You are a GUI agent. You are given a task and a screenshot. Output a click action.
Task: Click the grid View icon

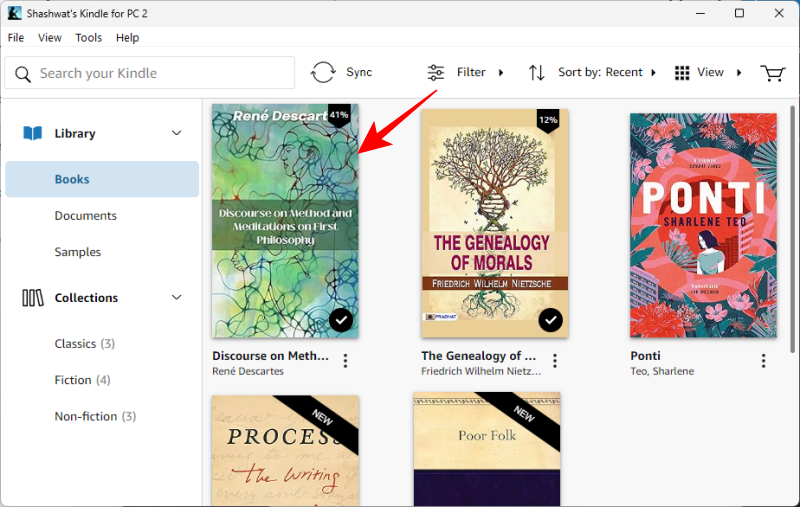point(682,72)
